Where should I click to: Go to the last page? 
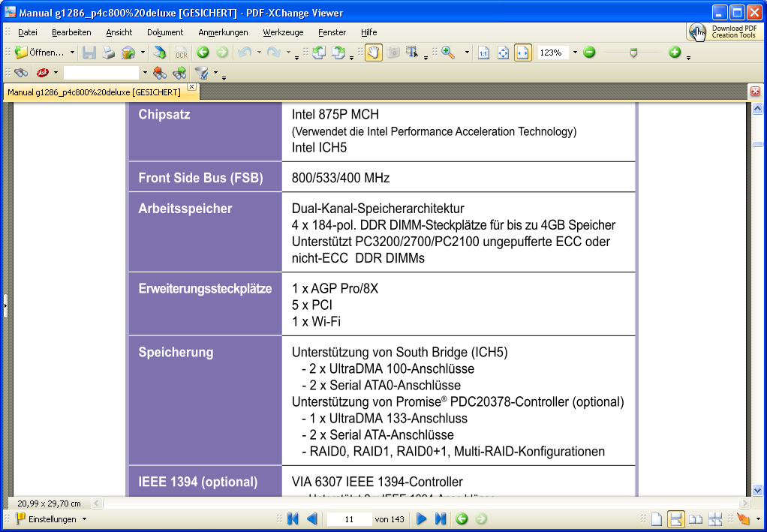441,518
